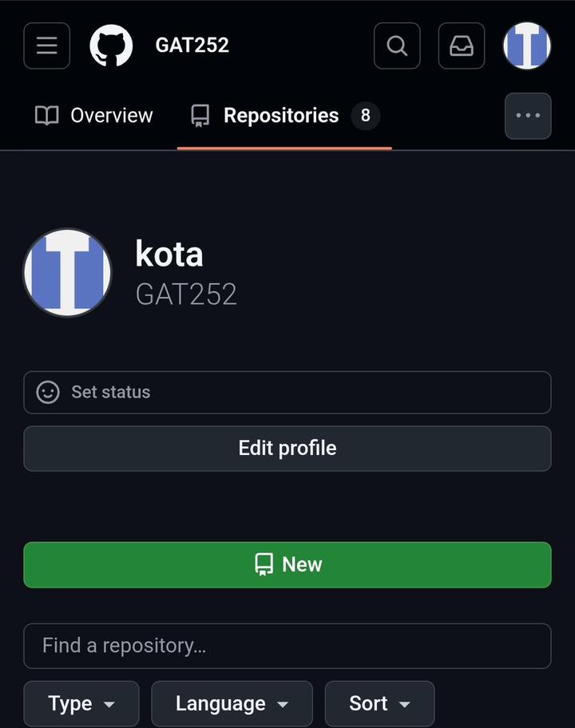Click the repositories count badge 8

[366, 116]
